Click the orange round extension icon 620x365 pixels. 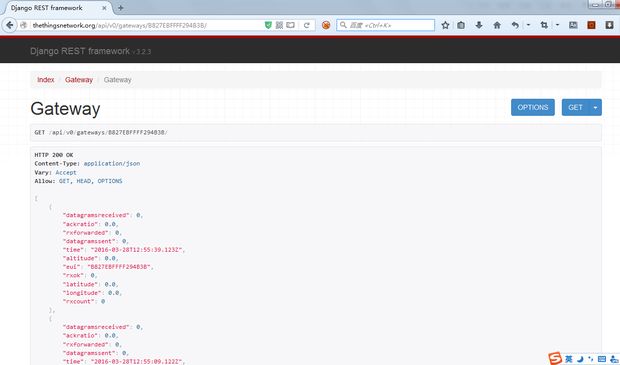[326, 25]
